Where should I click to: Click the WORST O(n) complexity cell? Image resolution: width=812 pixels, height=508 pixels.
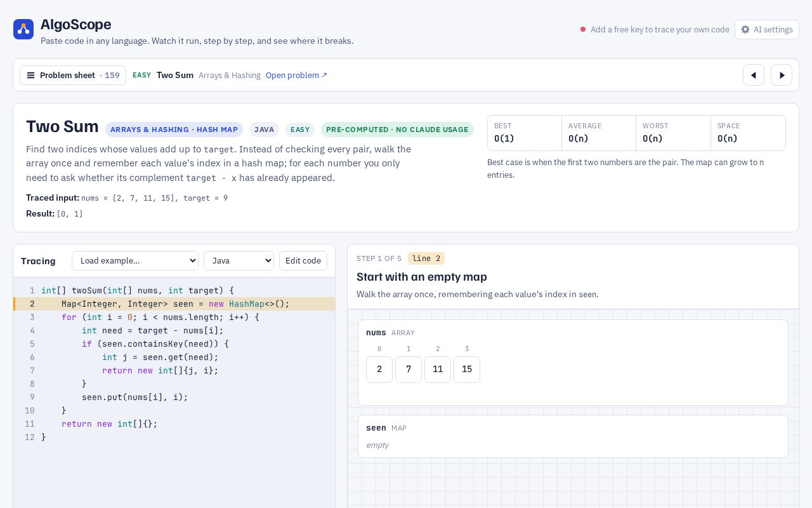(x=673, y=133)
